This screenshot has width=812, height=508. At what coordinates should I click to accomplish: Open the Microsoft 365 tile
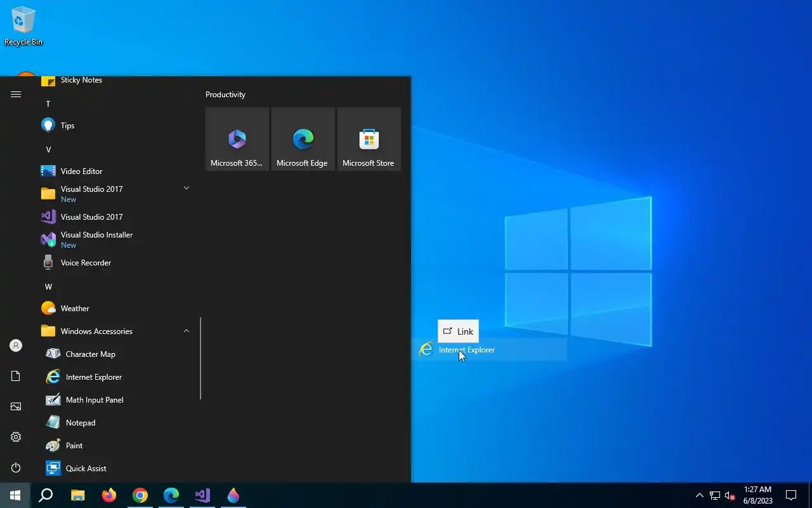[237, 139]
